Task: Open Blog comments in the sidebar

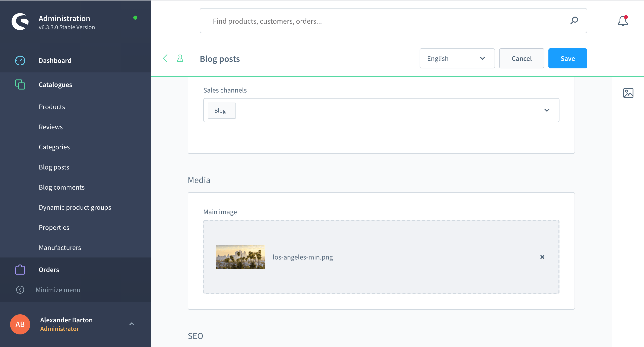Action: 62,187
